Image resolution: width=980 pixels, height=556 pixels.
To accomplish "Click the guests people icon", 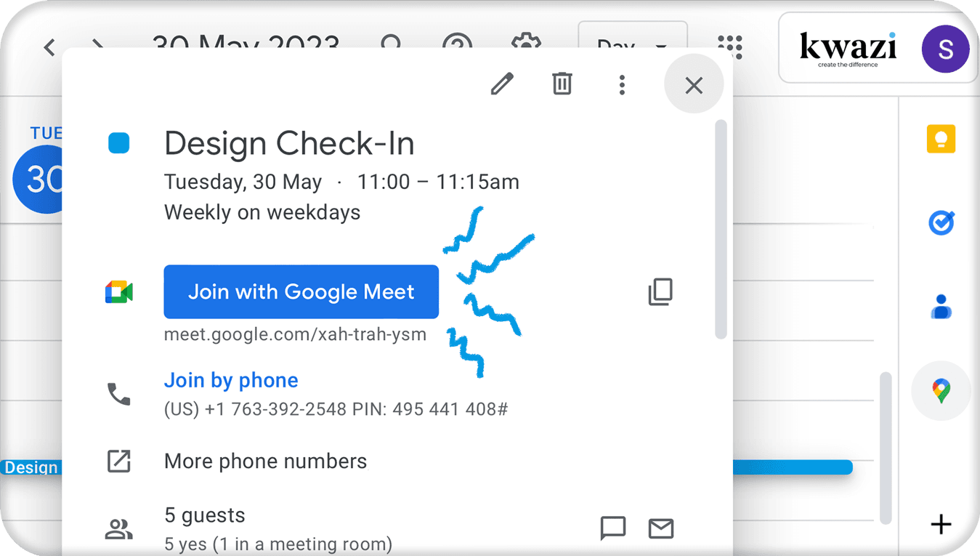I will click(x=118, y=528).
